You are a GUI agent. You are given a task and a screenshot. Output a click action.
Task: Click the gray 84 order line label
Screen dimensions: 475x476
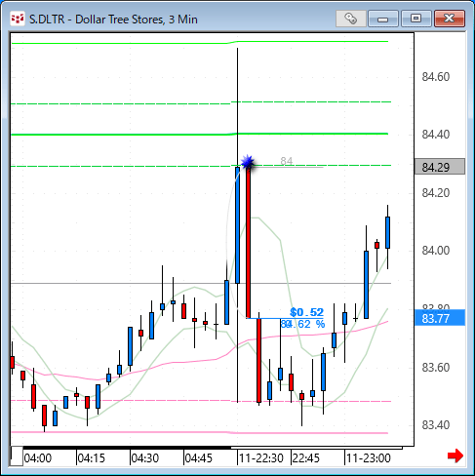[287, 161]
